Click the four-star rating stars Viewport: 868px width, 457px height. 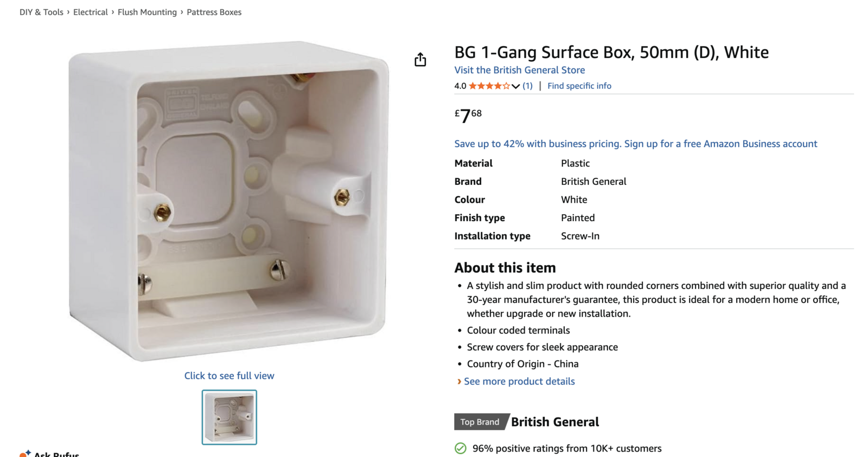[x=489, y=86]
